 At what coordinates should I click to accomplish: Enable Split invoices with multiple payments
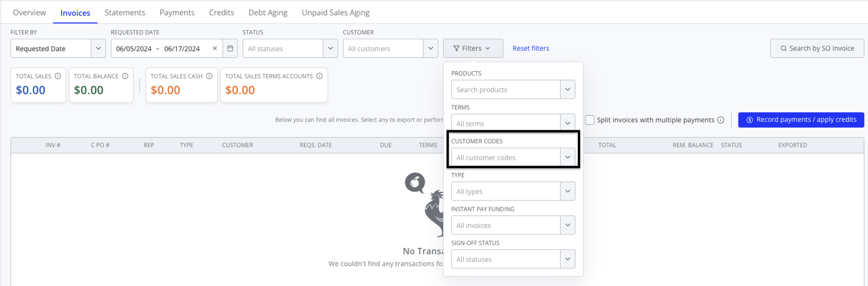click(590, 120)
